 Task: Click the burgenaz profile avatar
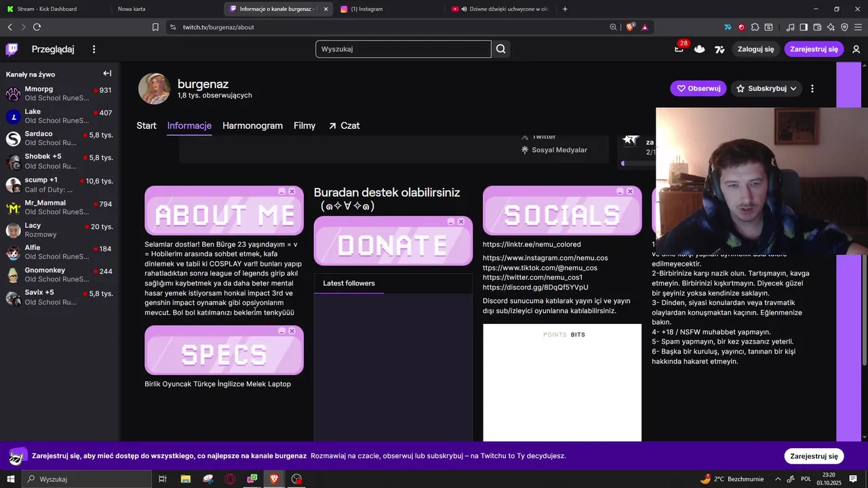pyautogui.click(x=154, y=89)
